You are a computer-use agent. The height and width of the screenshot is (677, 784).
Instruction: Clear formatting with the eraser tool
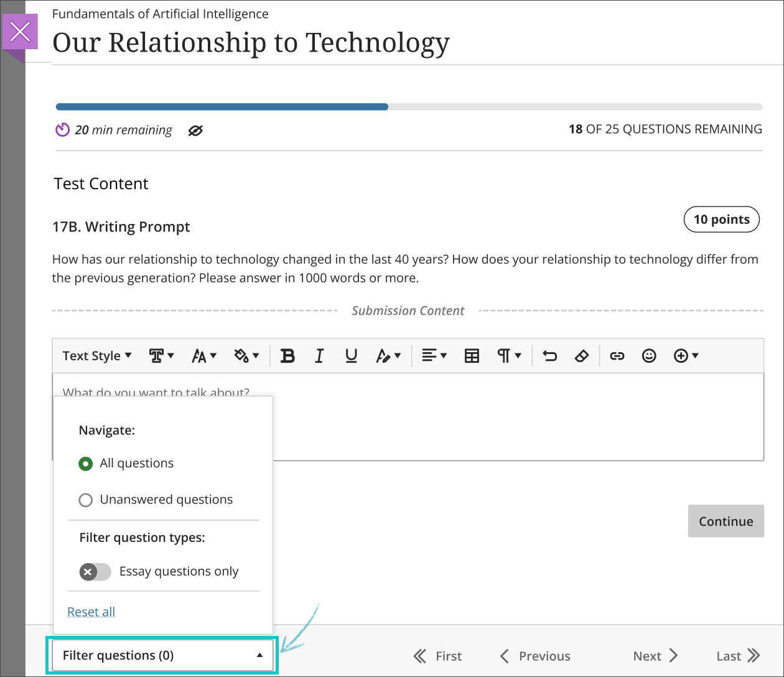[582, 355]
